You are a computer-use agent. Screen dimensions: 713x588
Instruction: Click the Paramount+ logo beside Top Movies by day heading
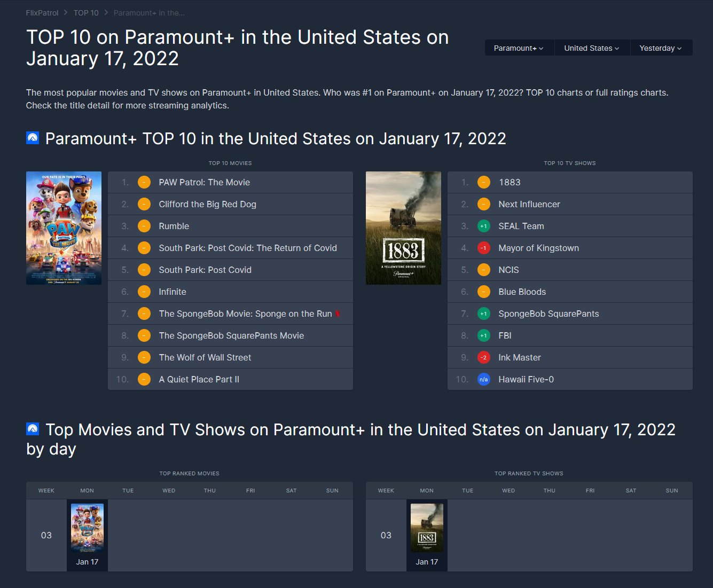pos(33,429)
